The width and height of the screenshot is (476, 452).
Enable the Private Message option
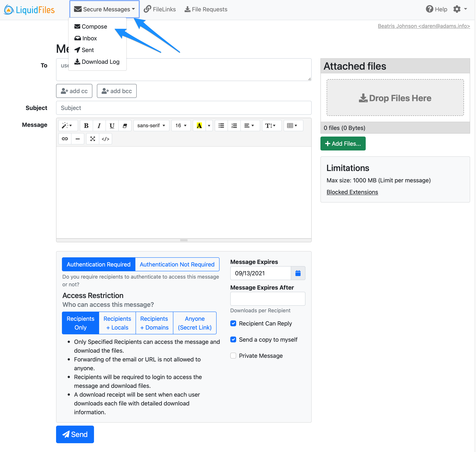233,356
